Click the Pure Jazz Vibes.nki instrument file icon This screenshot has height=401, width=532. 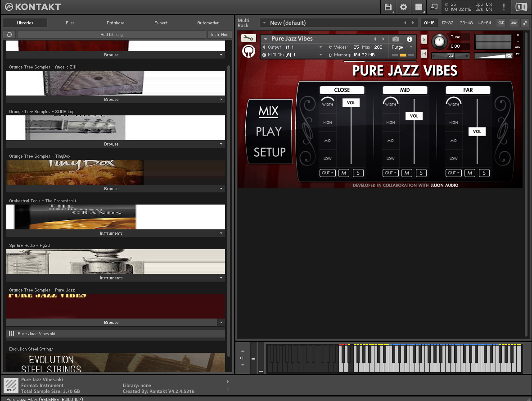12,334
